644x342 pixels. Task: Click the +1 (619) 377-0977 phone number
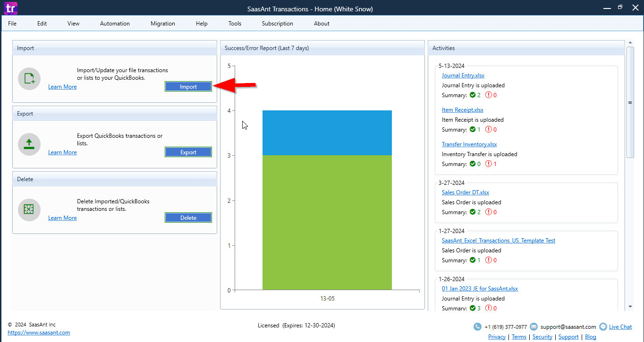[x=506, y=327]
